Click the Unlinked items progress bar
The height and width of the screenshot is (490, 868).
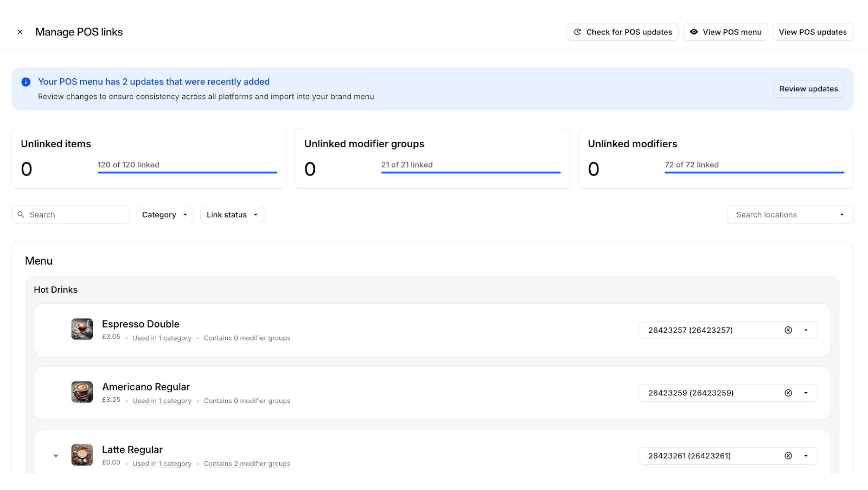click(187, 172)
